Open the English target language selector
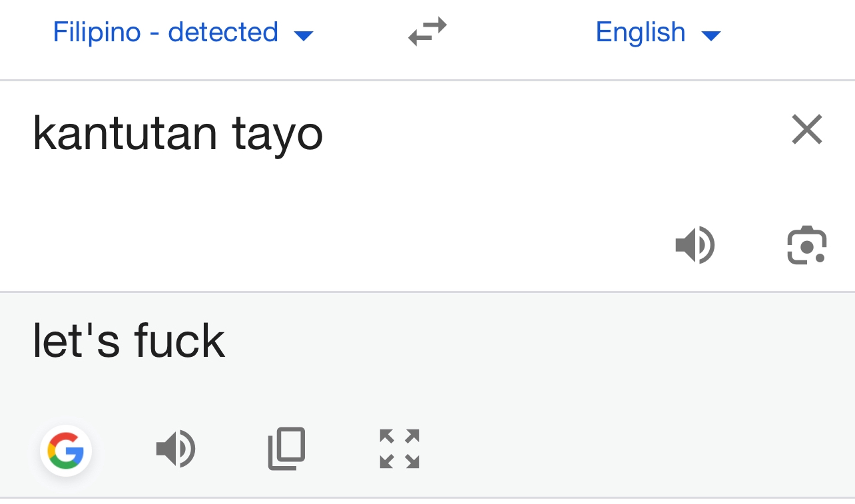The width and height of the screenshot is (855, 504). tap(640, 32)
